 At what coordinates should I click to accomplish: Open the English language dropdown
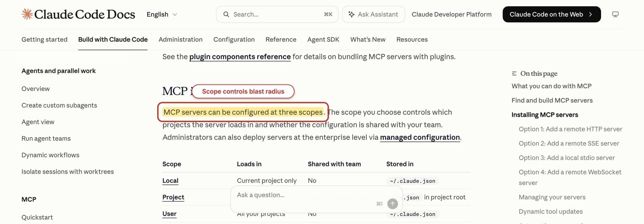(162, 14)
